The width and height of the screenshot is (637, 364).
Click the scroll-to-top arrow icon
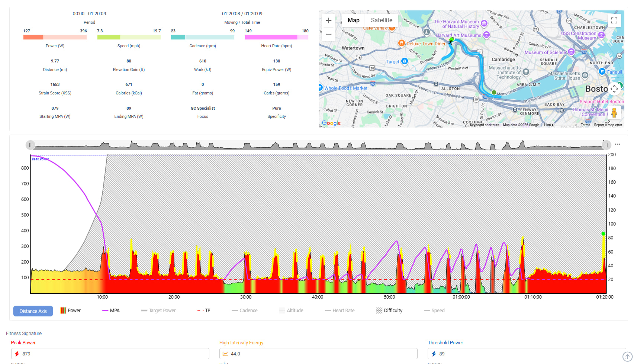(627, 357)
